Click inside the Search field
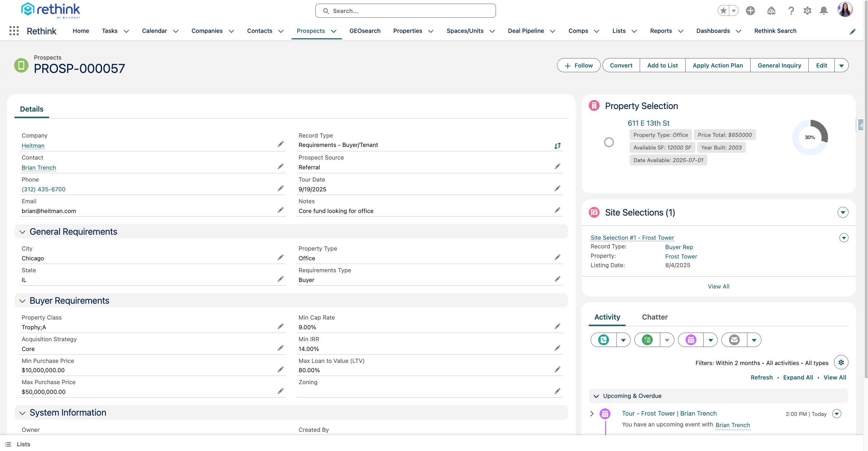Image resolution: width=868 pixels, height=451 pixels. (405, 10)
